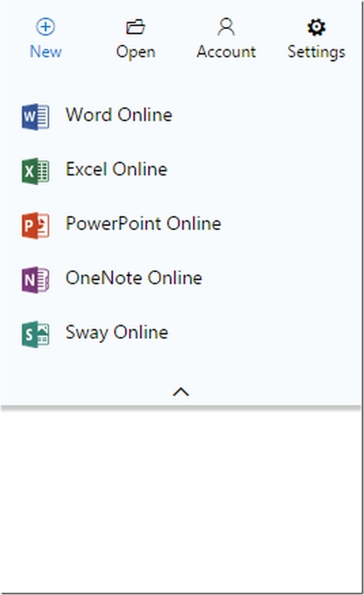Image resolution: width=364 pixels, height=595 pixels.
Task: Launch the PowerPoint Online text link
Action: click(144, 223)
